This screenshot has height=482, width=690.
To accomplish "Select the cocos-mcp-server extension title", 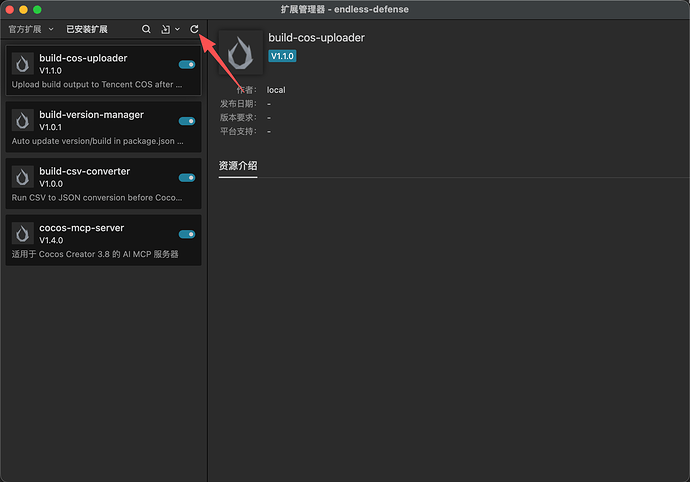I will coord(82,228).
